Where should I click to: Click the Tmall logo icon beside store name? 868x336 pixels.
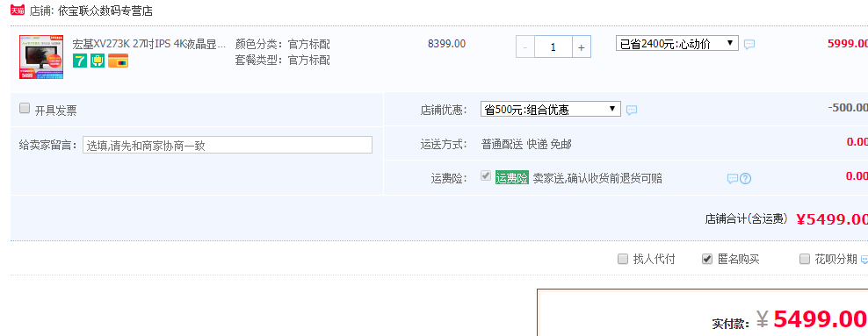18,10
